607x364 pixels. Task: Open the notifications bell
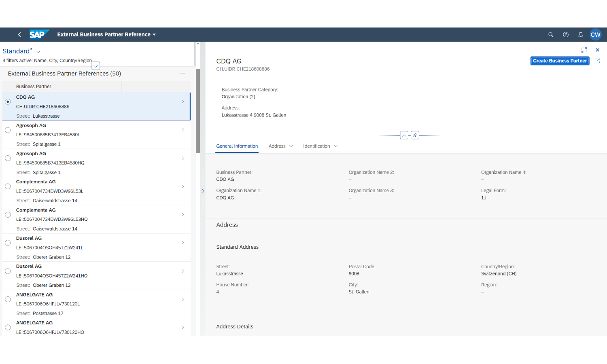click(580, 35)
